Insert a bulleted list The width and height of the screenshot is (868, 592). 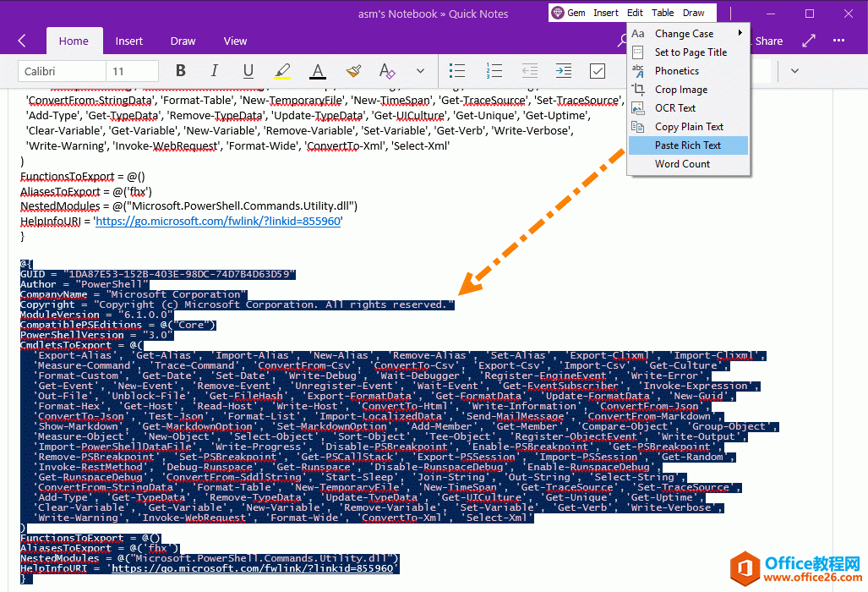pos(457,71)
